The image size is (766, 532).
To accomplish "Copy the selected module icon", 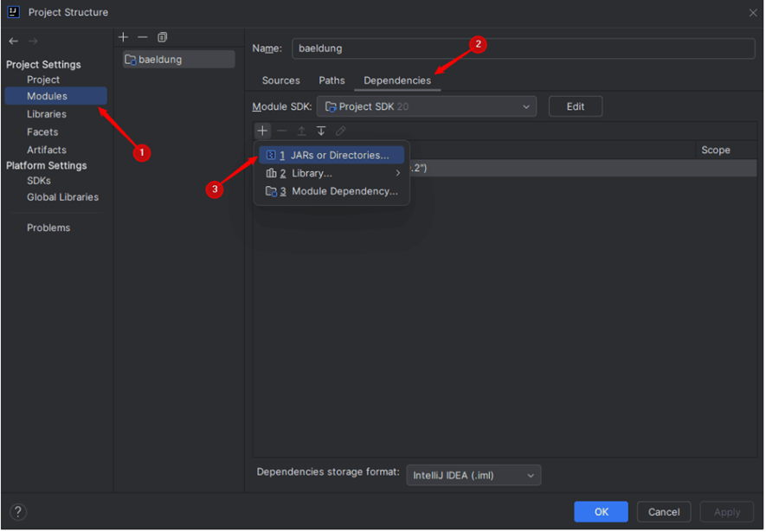I will (x=162, y=37).
